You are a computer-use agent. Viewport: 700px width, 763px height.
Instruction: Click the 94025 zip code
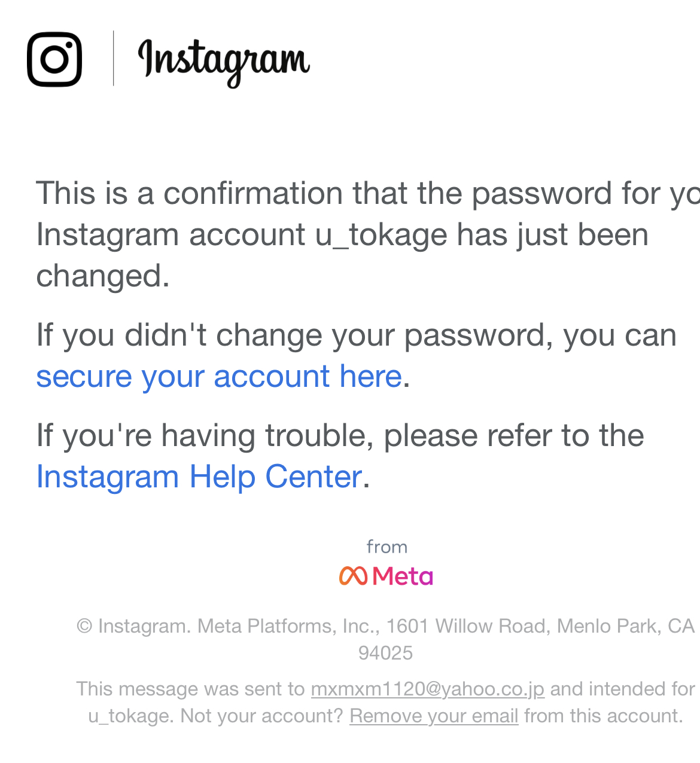click(x=386, y=653)
